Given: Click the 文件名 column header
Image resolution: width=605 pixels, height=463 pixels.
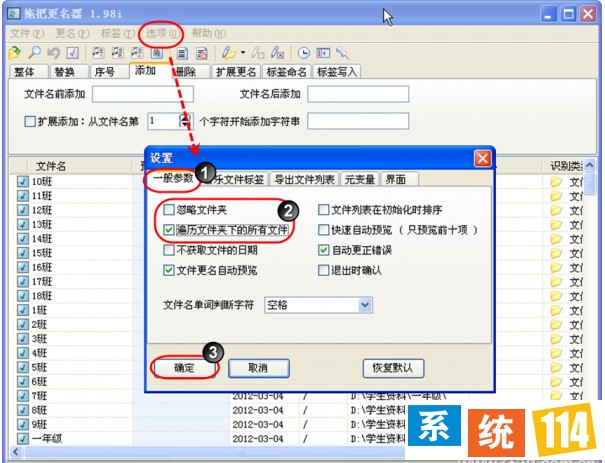Looking at the screenshot, I should point(81,166).
